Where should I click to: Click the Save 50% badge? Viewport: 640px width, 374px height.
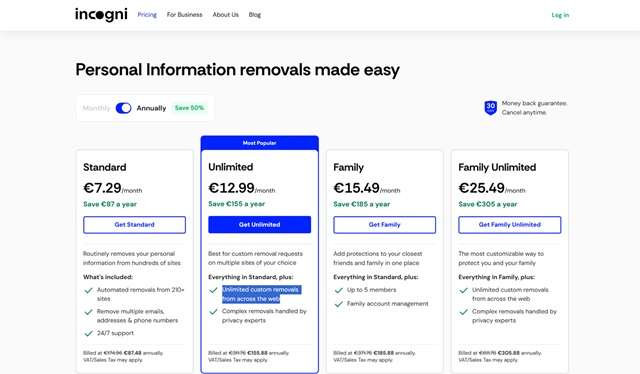tap(189, 108)
